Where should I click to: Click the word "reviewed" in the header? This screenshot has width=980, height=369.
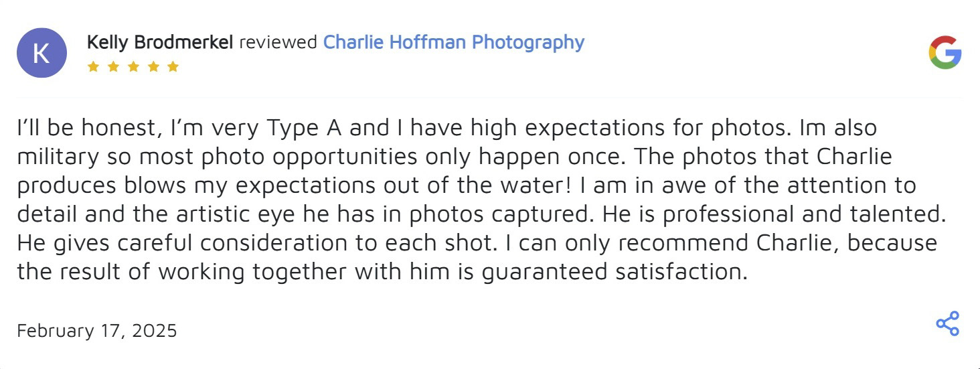click(x=278, y=42)
